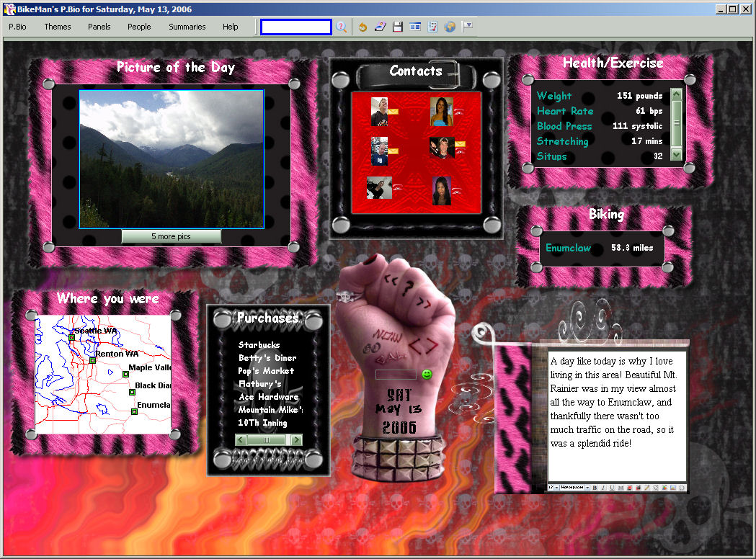Toggle italic formatting in journal editor

pos(603,488)
